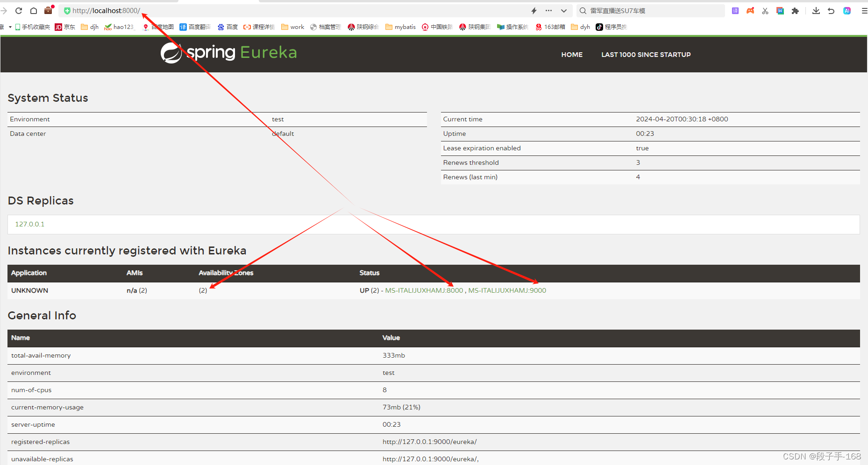Open the AI assistant icon
The width and height of the screenshot is (868, 465).
point(847,11)
